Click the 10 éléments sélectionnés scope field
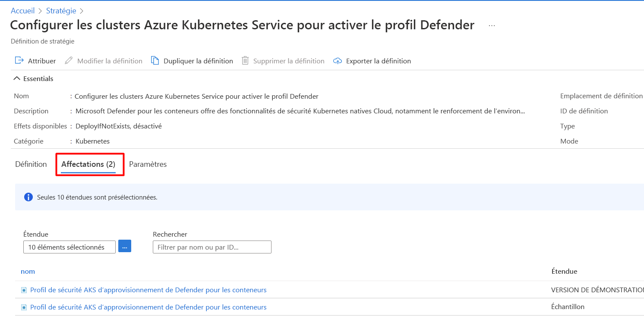Viewport: 644px width, 322px height. (x=69, y=247)
